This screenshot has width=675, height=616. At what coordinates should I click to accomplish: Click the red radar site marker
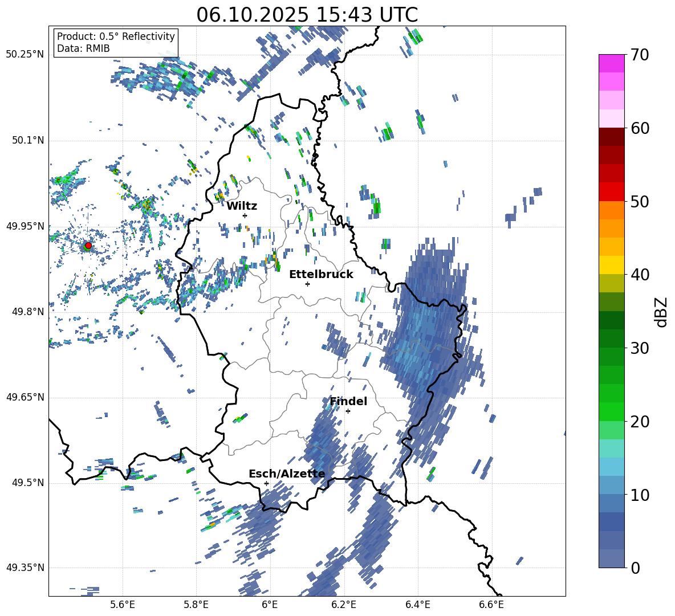(x=88, y=246)
